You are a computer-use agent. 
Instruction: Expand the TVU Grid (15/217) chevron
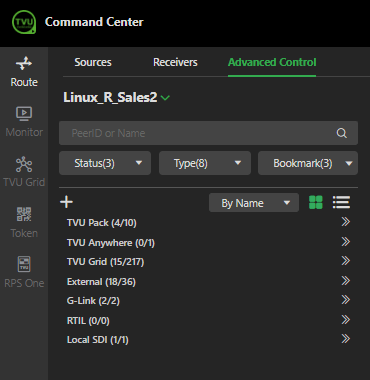346,261
